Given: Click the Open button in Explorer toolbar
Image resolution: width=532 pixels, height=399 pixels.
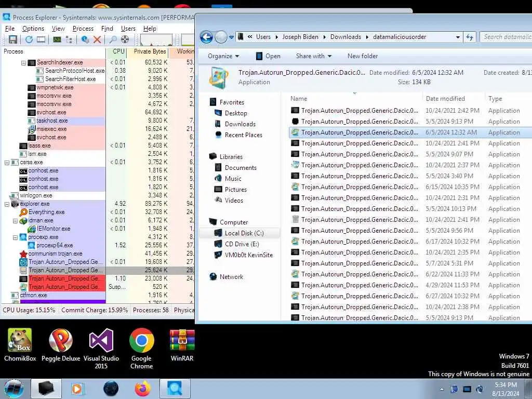Looking at the screenshot, I should 268,56.
